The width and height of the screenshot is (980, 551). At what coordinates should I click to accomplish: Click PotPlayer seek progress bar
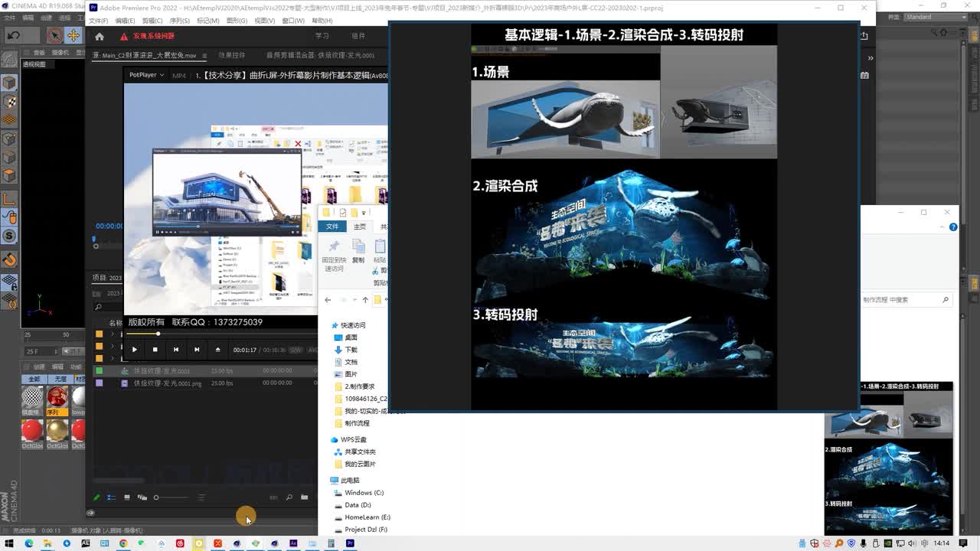click(220, 334)
